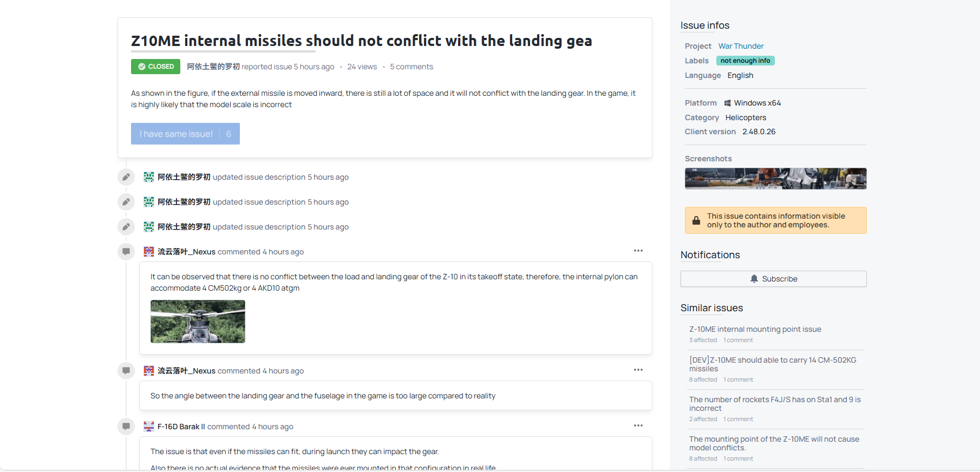
Task: Open the War Thunder project link
Action: pyautogui.click(x=741, y=46)
